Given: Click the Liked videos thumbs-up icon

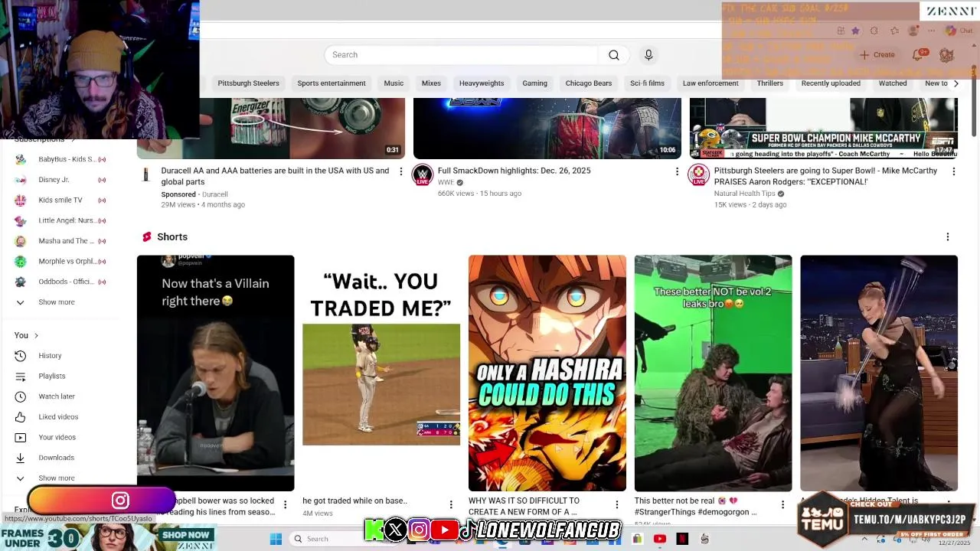Looking at the screenshot, I should point(21,417).
